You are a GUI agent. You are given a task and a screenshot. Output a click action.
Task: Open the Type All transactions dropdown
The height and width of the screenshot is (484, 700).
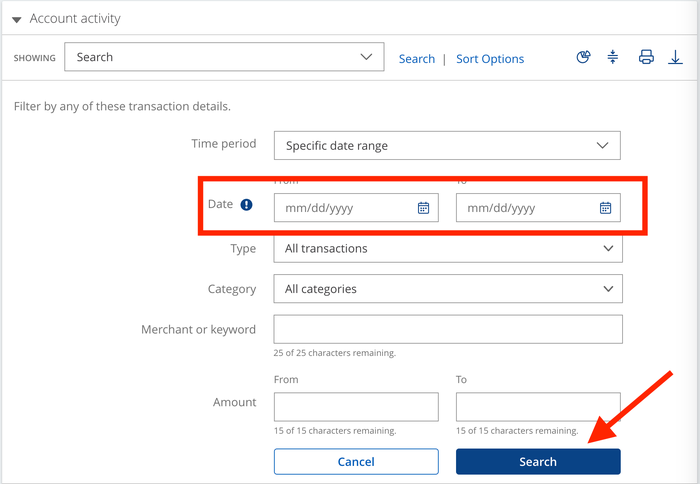448,248
